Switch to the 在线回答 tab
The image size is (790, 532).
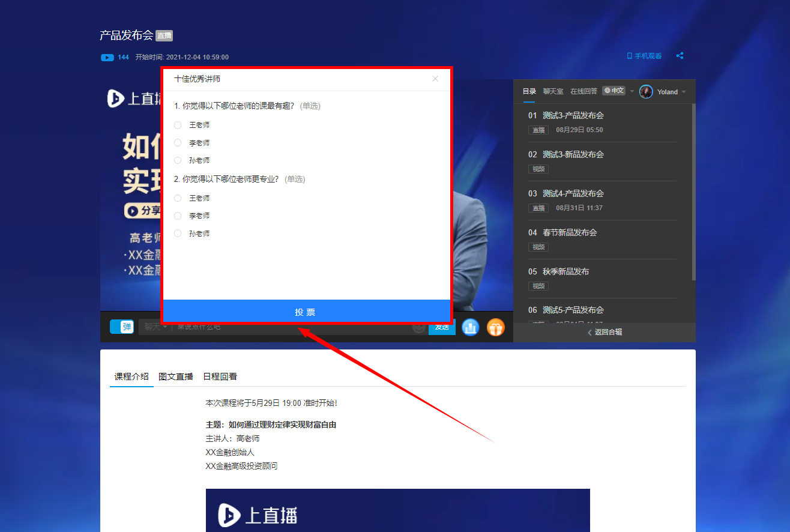583,91
